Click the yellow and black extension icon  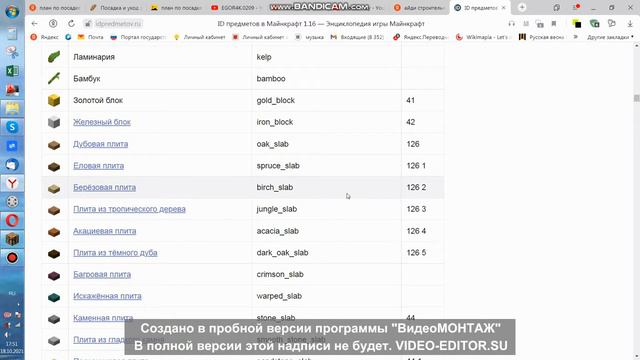pyautogui.click(x=577, y=24)
